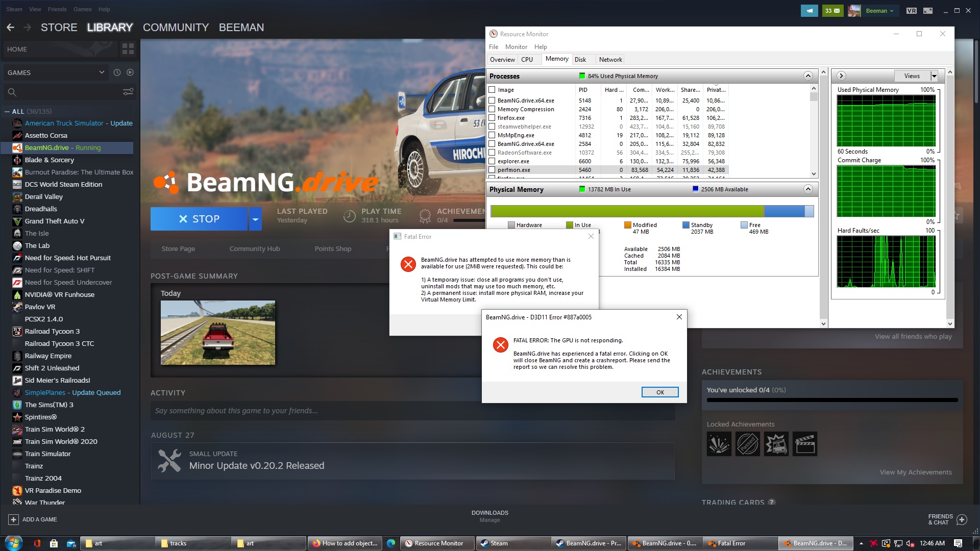Check the steamwebhelper.exe process checkbox
Screen dimensions: 980x551
[492, 127]
